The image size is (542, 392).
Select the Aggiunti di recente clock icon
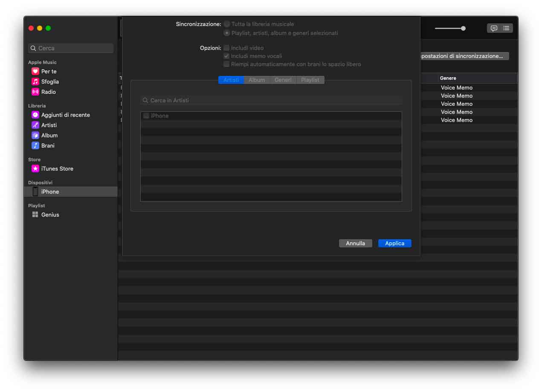pyautogui.click(x=35, y=115)
